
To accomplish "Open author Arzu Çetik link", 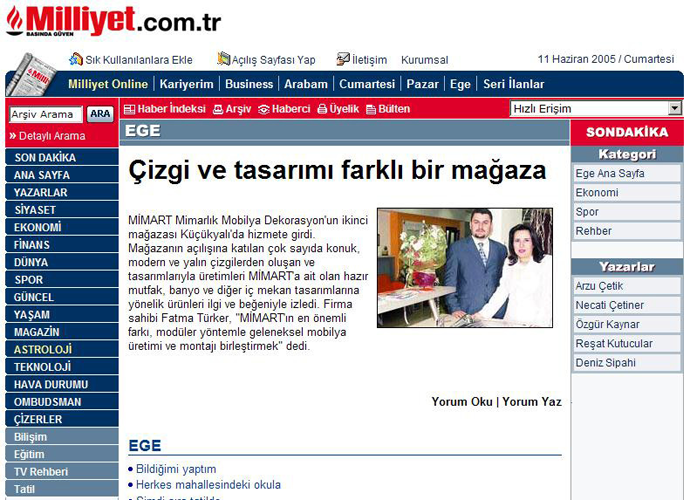I will pos(627,286).
